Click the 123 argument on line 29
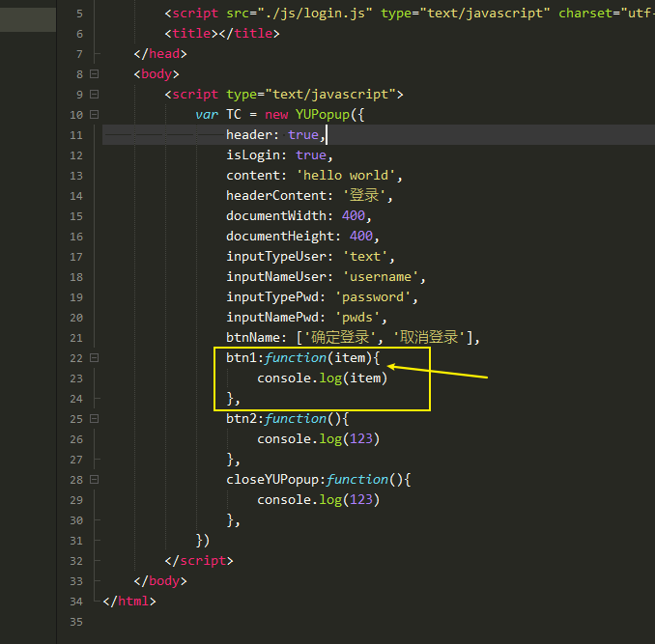Screen dimensions: 655x644 coord(361,500)
